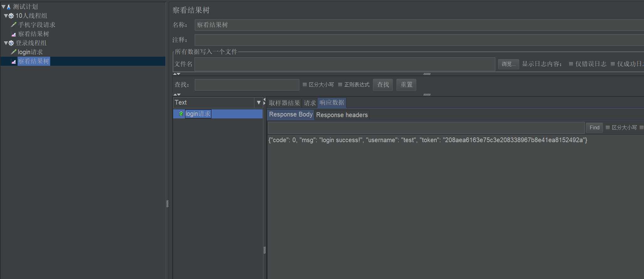Toggle 仅成功日志 checkbox
Viewport: 644px width, 279px height.
613,64
